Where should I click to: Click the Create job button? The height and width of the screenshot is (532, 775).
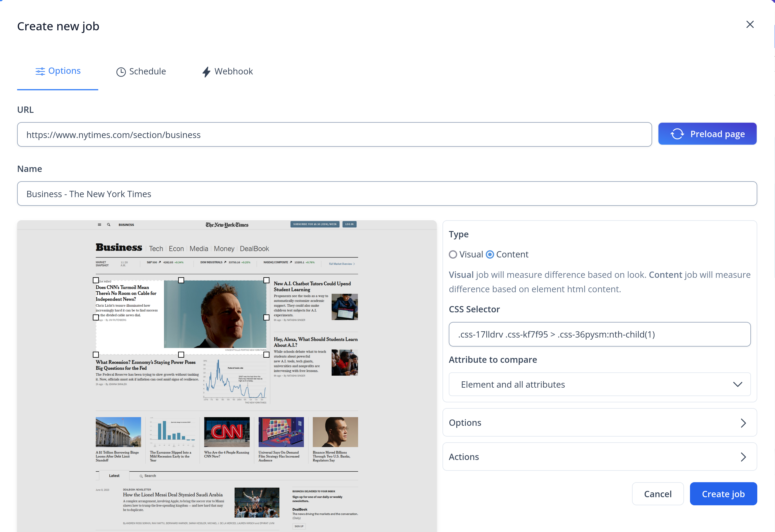(x=723, y=494)
